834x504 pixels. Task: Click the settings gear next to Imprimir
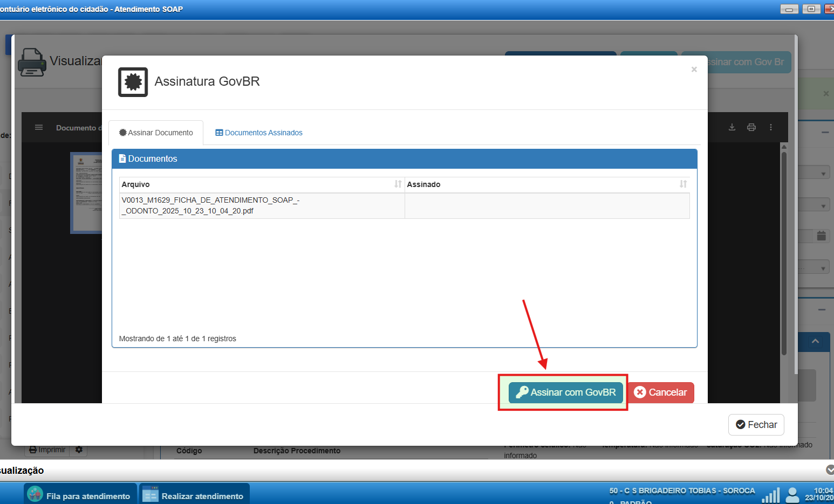pos(79,450)
